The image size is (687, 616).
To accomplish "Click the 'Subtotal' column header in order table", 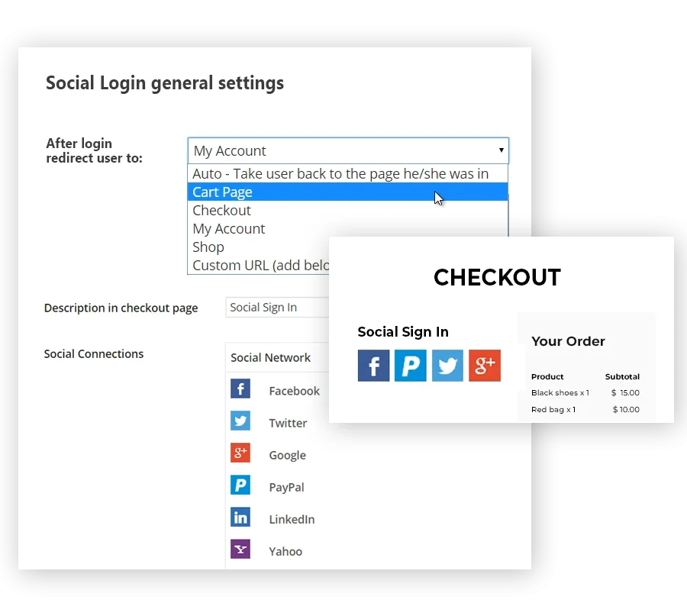I will [x=622, y=376].
